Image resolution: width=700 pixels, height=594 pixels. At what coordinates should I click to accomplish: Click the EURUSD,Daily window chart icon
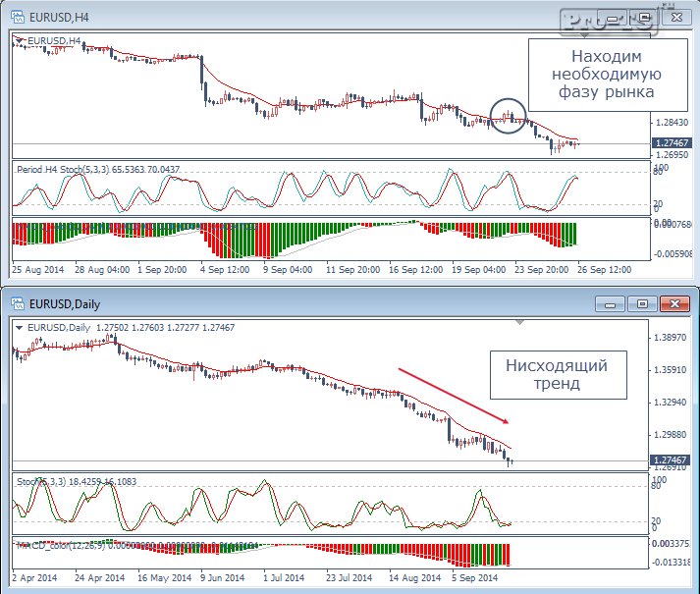point(18,304)
